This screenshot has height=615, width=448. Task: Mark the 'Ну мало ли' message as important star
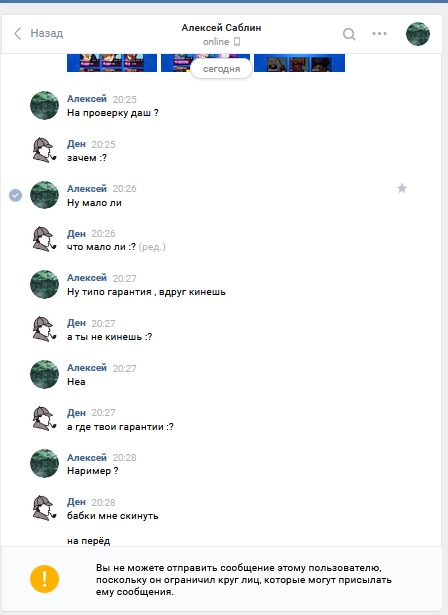tap(402, 189)
